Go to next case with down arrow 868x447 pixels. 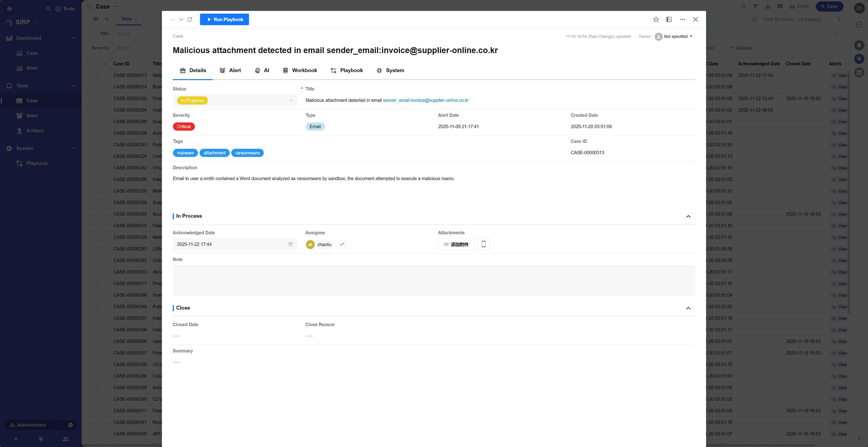[x=181, y=20]
